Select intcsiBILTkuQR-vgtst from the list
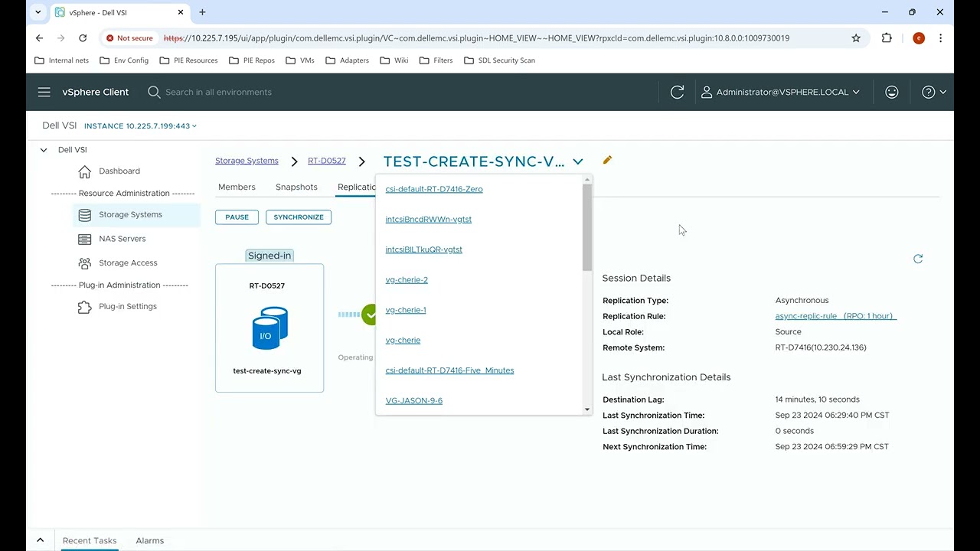 point(424,249)
